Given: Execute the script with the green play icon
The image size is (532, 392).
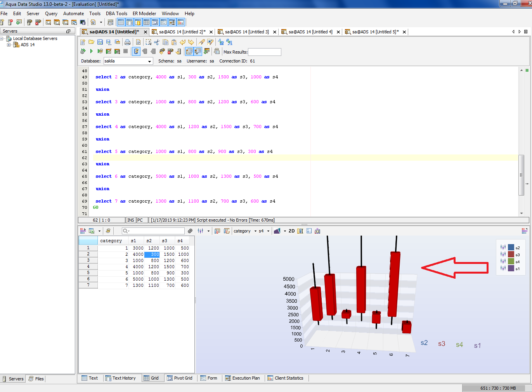Looking at the screenshot, I should pyautogui.click(x=92, y=51).
